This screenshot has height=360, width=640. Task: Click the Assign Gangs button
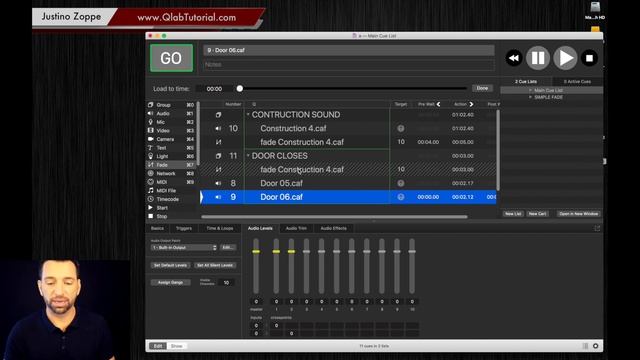[x=170, y=282]
